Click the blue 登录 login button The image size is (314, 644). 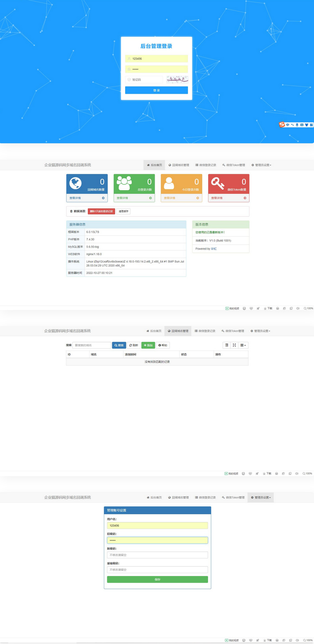click(x=156, y=90)
